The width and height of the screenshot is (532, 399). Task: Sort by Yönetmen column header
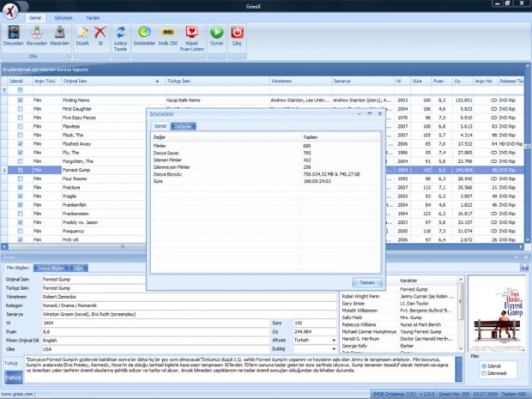(x=300, y=82)
